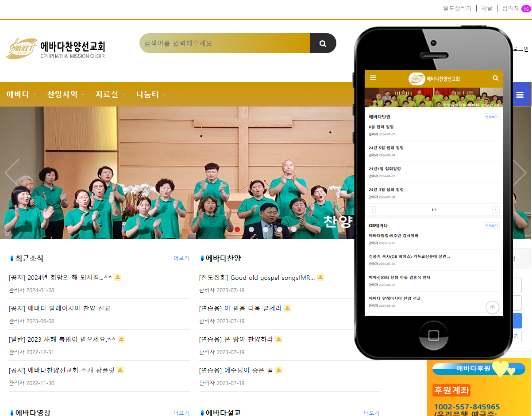The width and height of the screenshot is (532, 416).
Task: Open the blue hamburger menu button
Action: (x=520, y=95)
